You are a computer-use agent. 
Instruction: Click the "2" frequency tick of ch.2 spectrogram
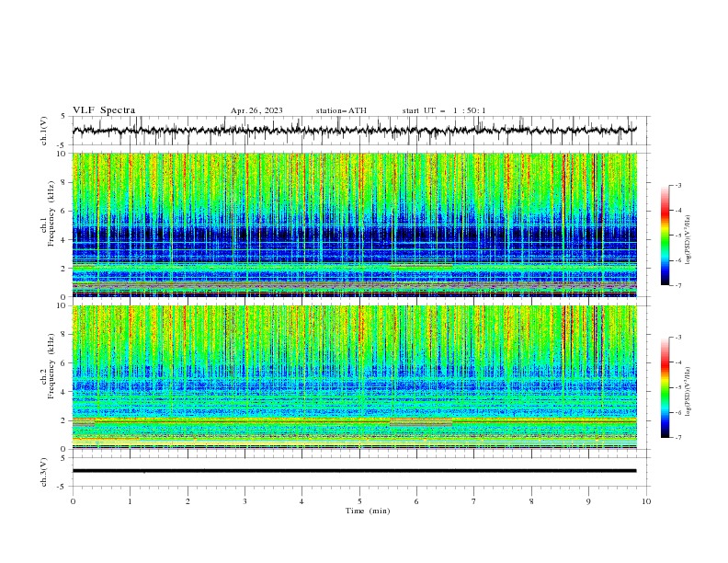point(65,420)
